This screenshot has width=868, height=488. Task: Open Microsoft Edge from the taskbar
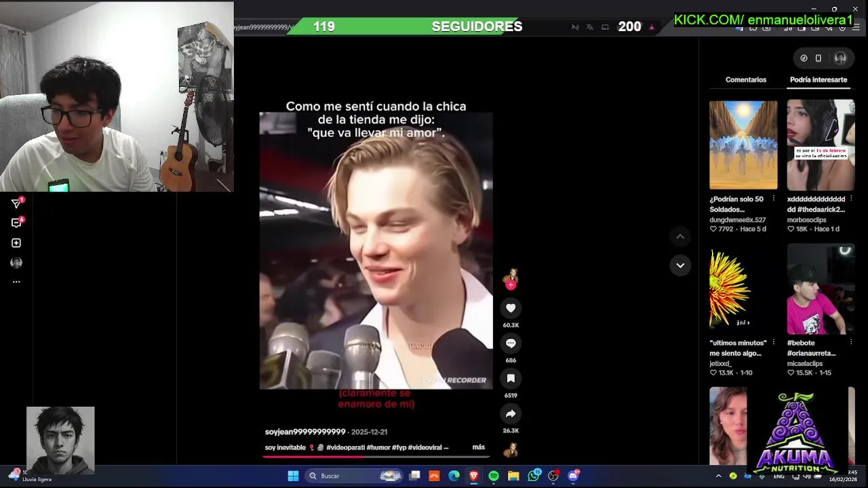[454, 476]
